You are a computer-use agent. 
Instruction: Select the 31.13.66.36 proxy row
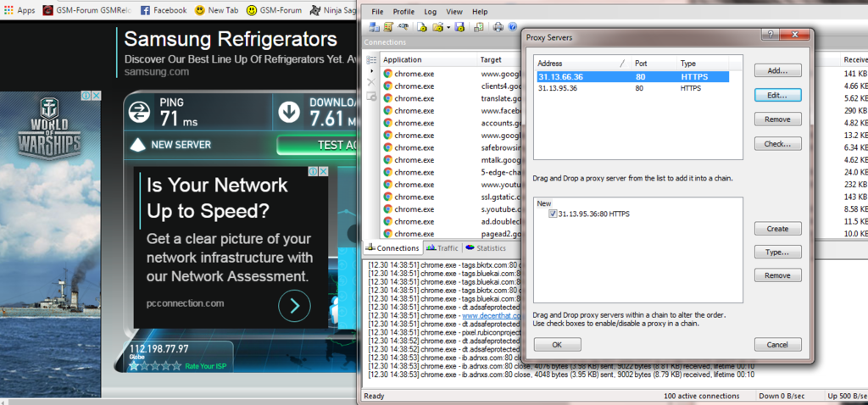click(632, 77)
